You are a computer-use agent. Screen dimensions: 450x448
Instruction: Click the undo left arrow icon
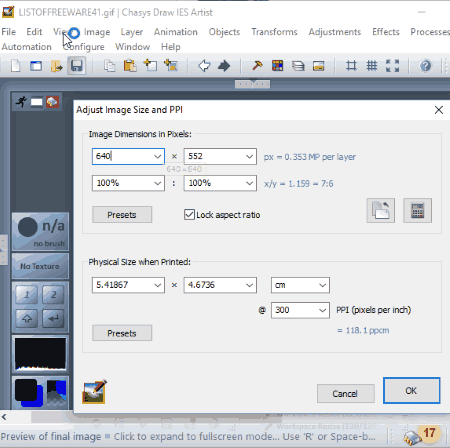[204, 66]
